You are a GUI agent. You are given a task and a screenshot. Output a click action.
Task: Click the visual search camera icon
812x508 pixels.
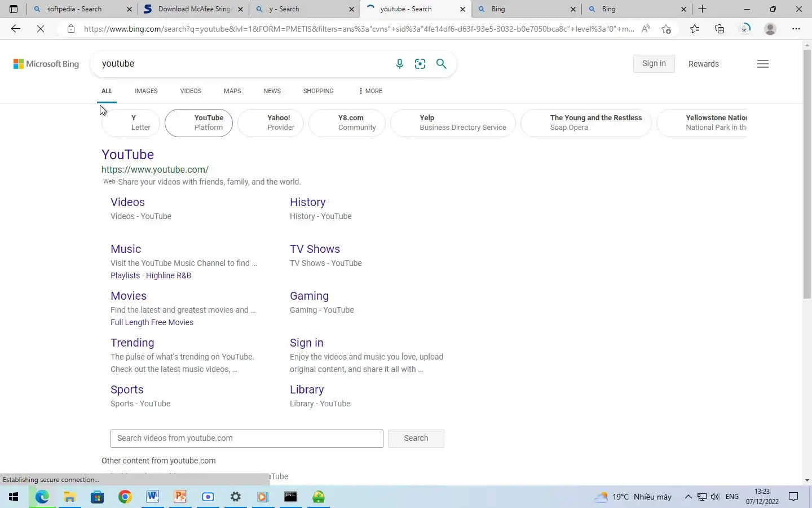coord(420,64)
